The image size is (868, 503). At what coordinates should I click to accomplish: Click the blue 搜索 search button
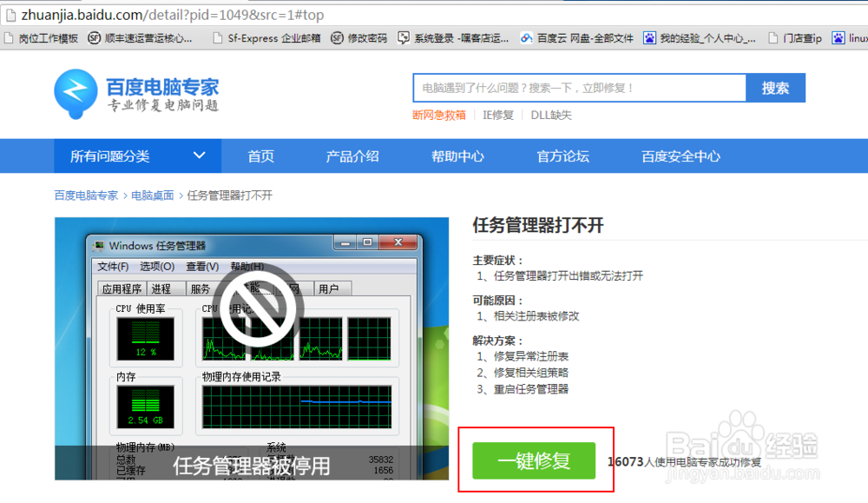coord(775,88)
